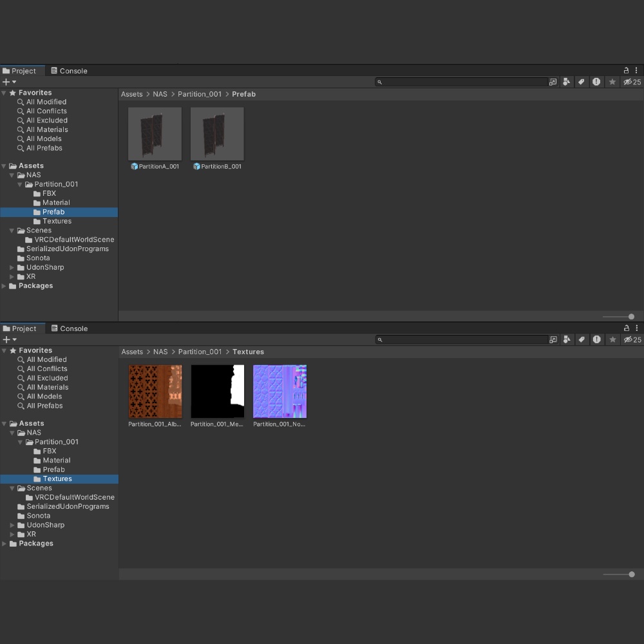Viewport: 644px width, 644px height.
Task: Open the three-dot options menu of the Prefab panel
Action: click(x=636, y=71)
